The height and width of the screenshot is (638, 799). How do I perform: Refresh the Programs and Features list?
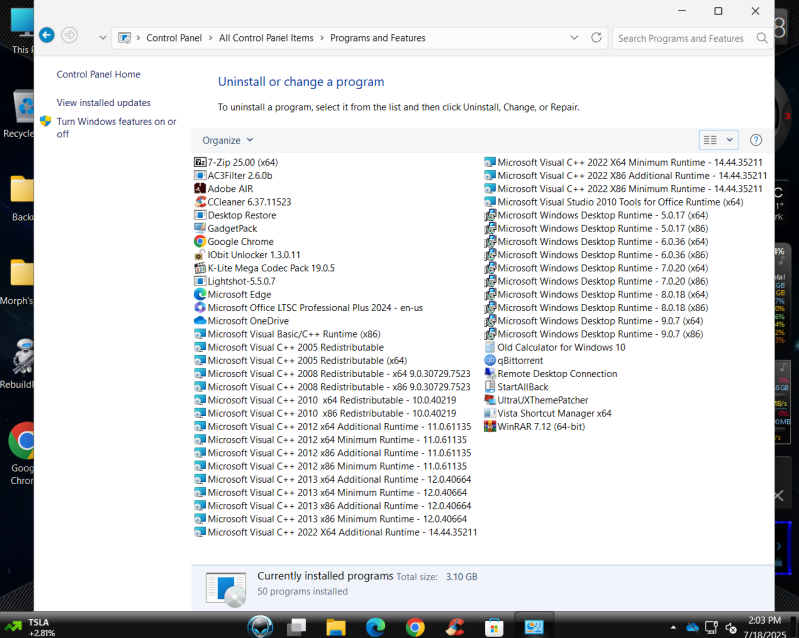pyautogui.click(x=596, y=38)
